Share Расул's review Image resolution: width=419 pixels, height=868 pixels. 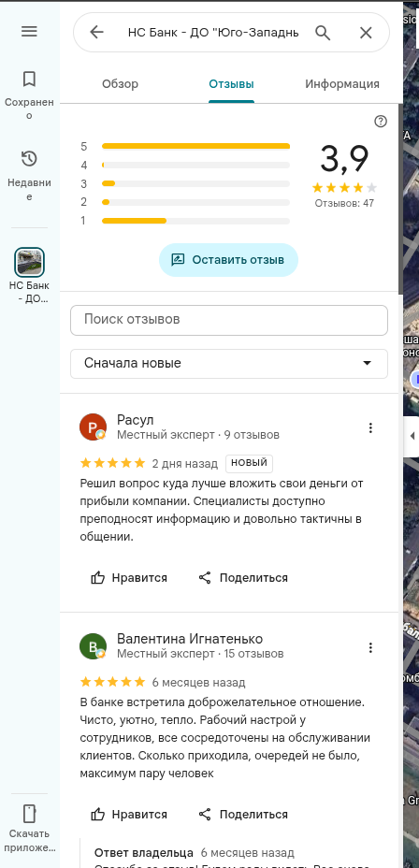point(243,578)
